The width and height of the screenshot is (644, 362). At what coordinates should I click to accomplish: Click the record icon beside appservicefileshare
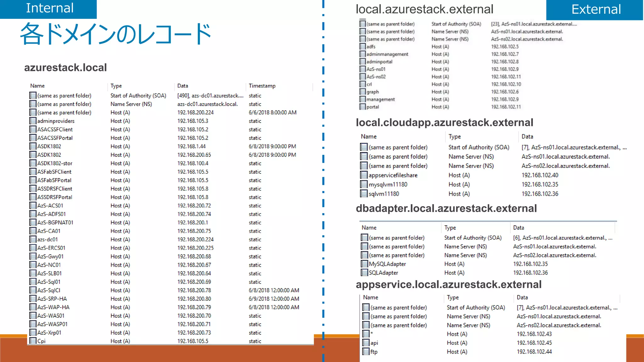pos(364,175)
